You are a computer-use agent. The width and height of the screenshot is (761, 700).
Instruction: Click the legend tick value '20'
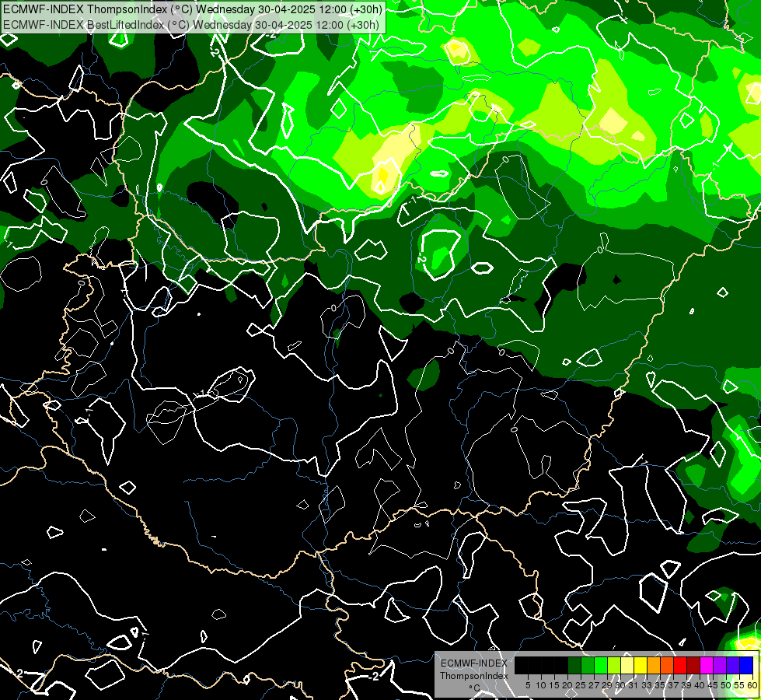click(x=567, y=685)
